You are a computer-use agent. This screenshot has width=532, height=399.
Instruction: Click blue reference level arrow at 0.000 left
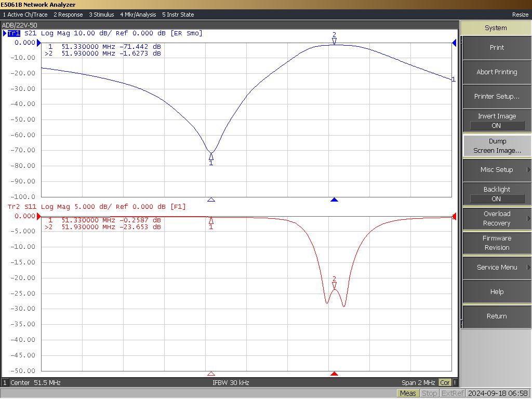(x=38, y=43)
